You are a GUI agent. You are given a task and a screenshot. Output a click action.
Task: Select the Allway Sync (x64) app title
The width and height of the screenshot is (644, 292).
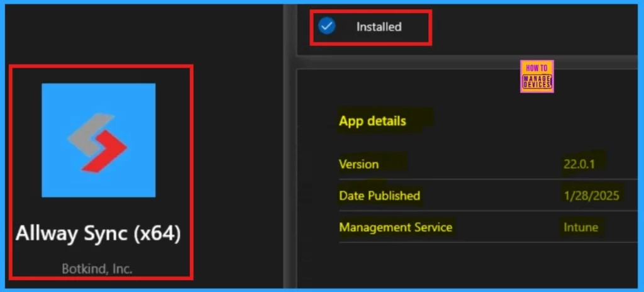coord(98,235)
